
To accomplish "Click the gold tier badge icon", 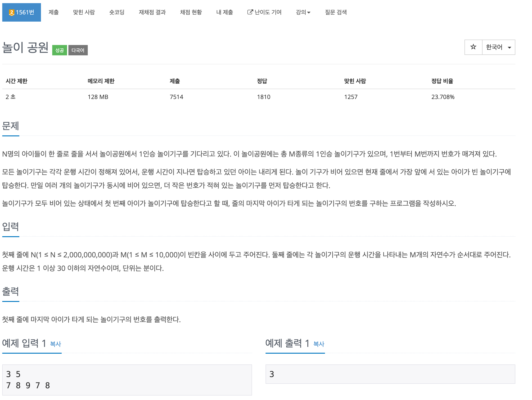I will [11, 13].
